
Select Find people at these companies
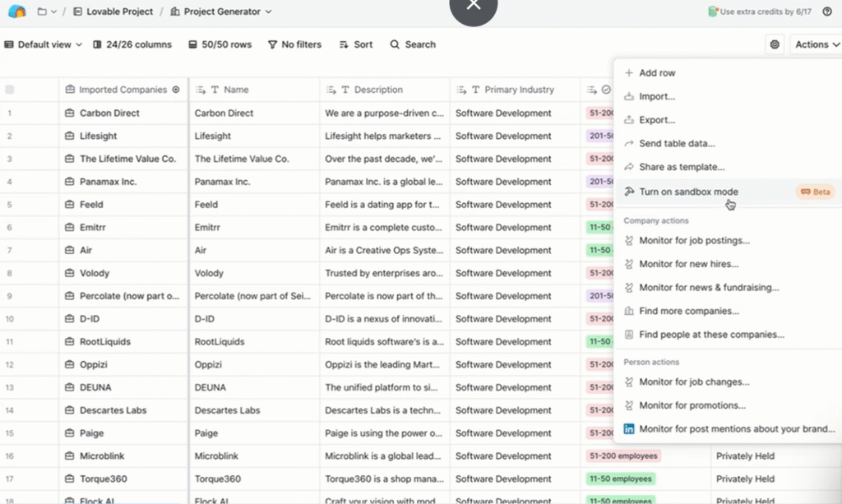(x=711, y=335)
